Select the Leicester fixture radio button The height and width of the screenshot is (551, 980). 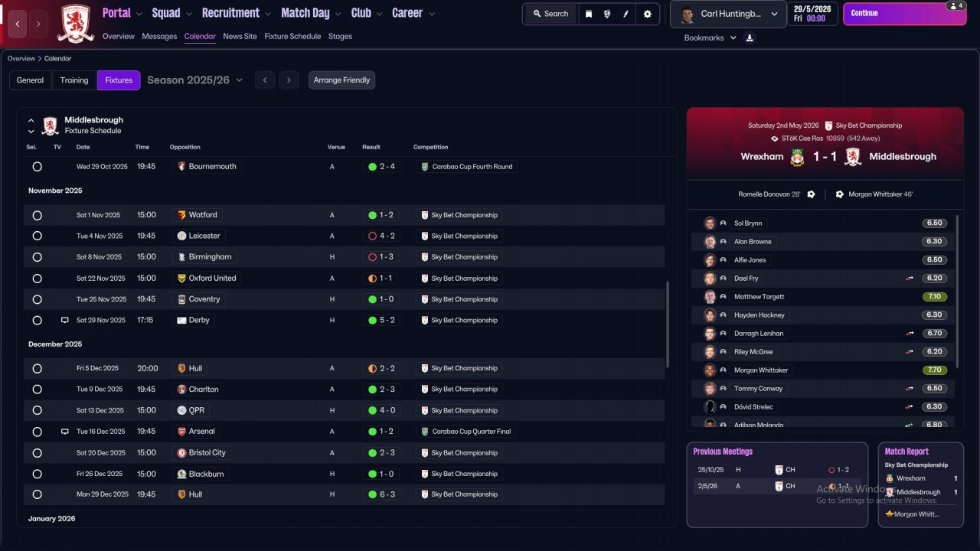click(x=37, y=236)
